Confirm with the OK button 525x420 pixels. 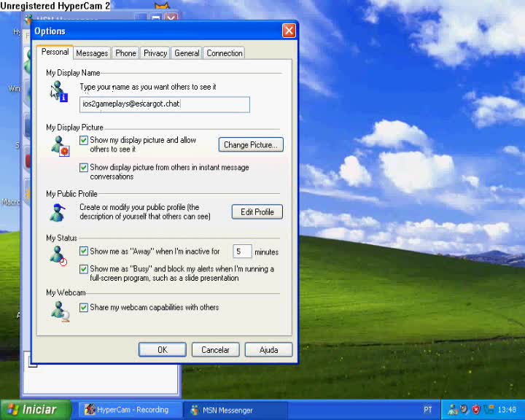pos(163,350)
